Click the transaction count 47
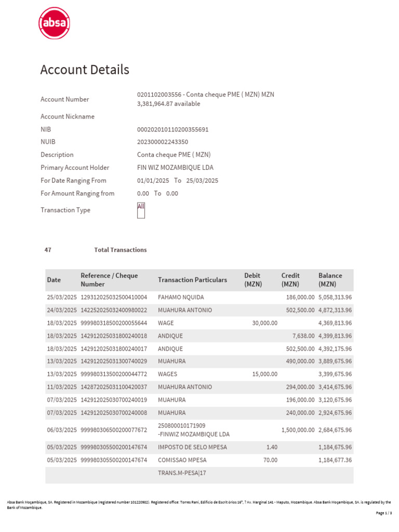The image size is (399, 532). pos(48,250)
